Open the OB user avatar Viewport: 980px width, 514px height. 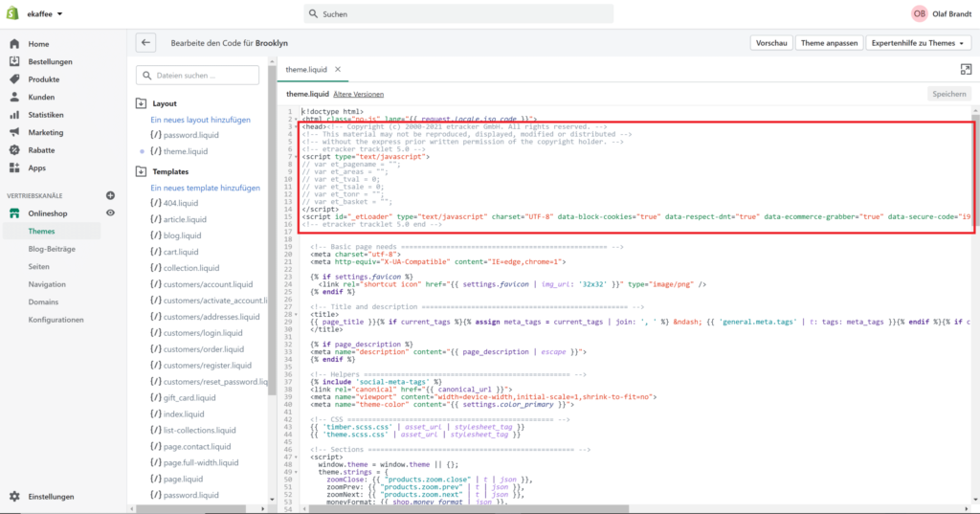point(919,13)
